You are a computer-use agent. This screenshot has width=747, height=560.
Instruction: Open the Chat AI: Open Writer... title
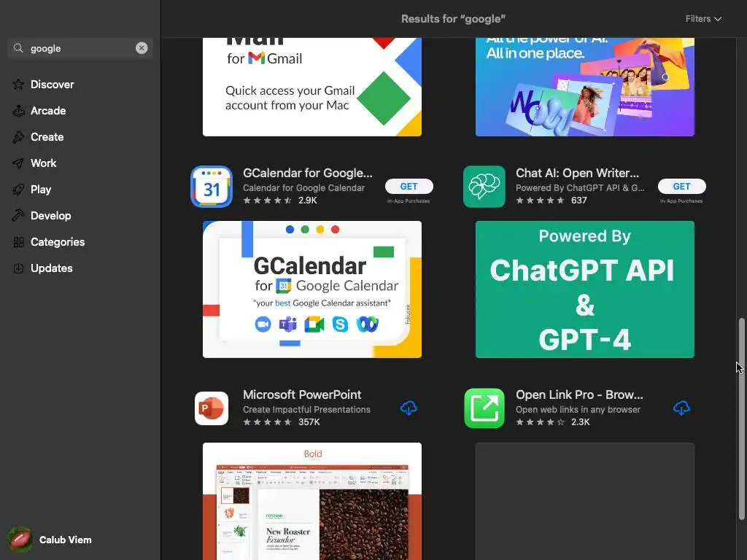click(x=577, y=173)
